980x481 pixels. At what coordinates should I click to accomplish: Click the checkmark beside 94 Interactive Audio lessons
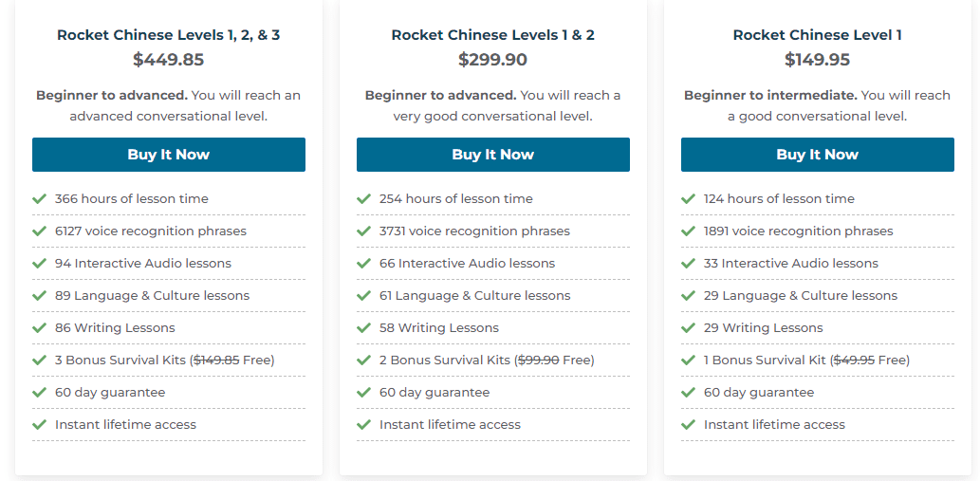click(40, 264)
